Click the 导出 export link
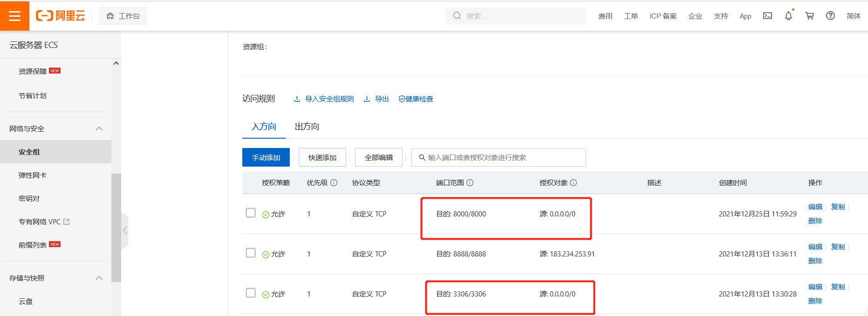868x316 pixels. pos(376,99)
